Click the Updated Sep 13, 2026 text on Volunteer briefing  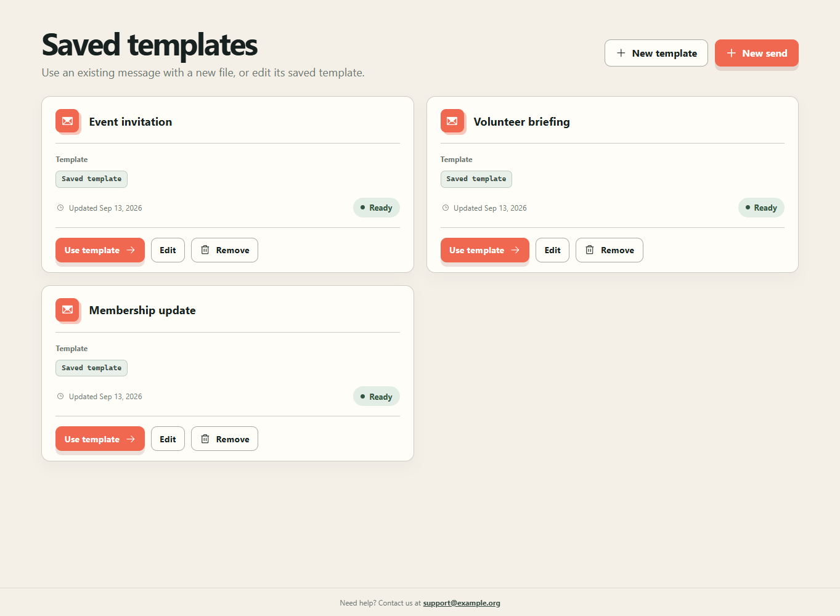point(490,208)
